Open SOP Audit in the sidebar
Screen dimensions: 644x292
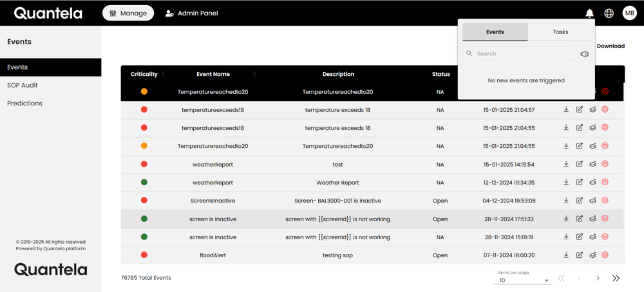click(x=23, y=85)
